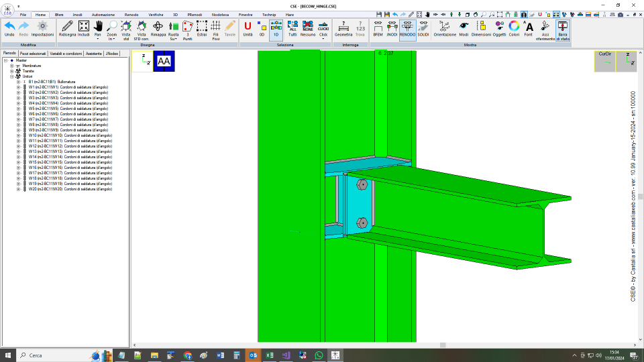Click the Undo button in the ribbon
The height and width of the screenshot is (362, 644).
click(9, 29)
